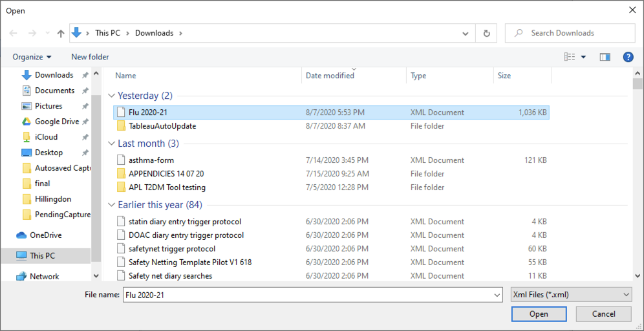The width and height of the screenshot is (644, 331).
Task: Collapse the Last month group
Action: pyautogui.click(x=111, y=144)
